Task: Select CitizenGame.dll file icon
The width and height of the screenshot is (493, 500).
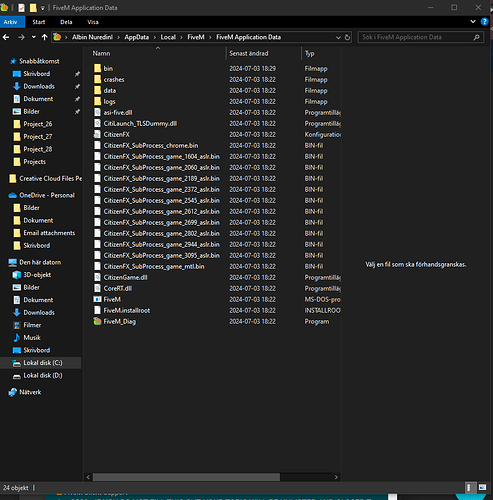Action: click(97, 277)
